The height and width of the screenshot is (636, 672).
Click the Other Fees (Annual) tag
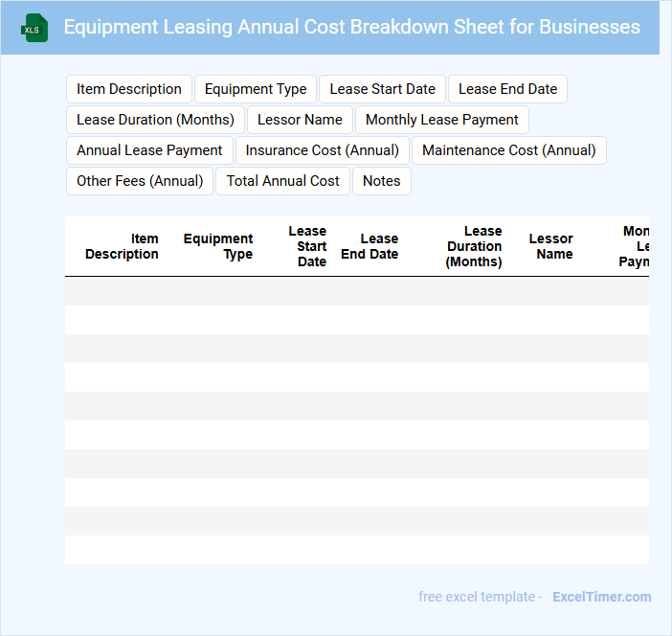[140, 181]
